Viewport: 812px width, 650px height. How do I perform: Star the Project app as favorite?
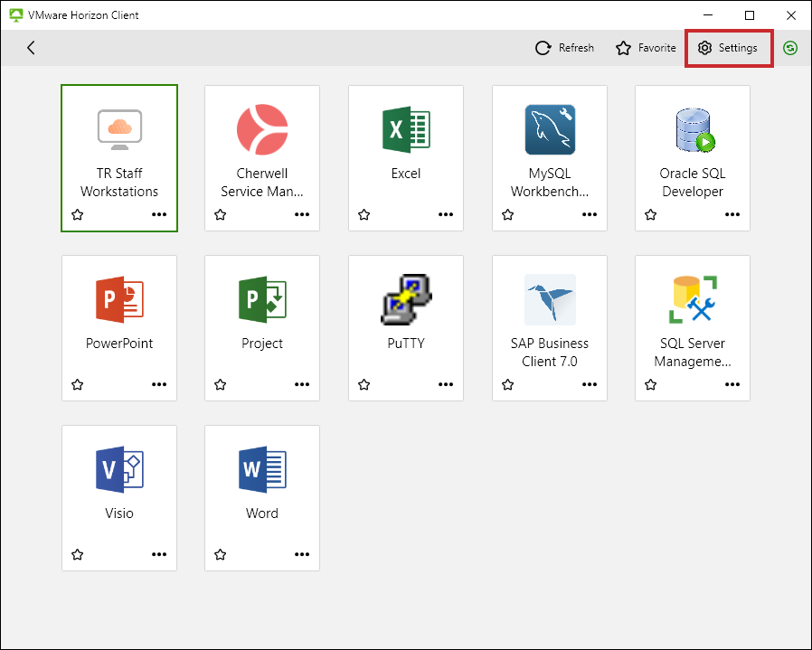(x=221, y=384)
